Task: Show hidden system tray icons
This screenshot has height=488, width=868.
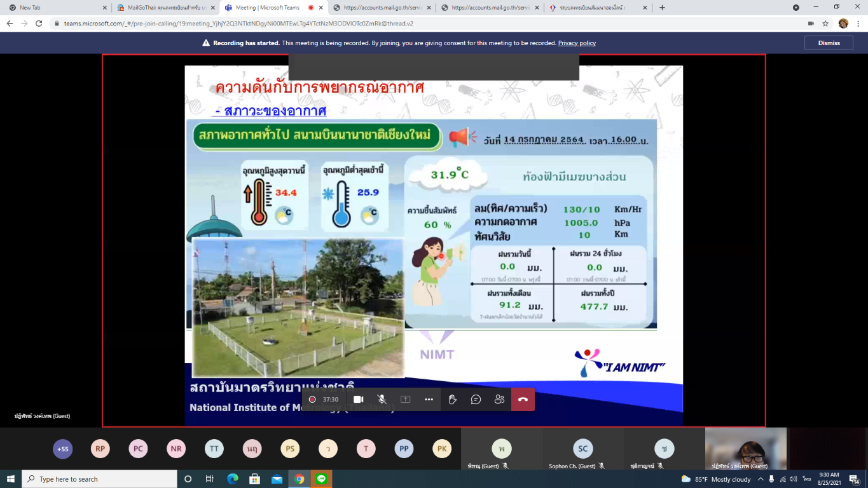Action: 761,479
